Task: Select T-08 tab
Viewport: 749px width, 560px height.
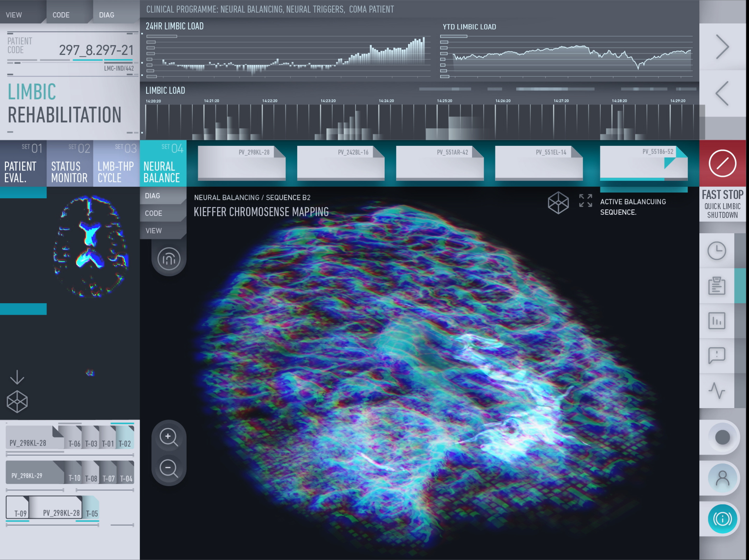Action: pyautogui.click(x=91, y=472)
